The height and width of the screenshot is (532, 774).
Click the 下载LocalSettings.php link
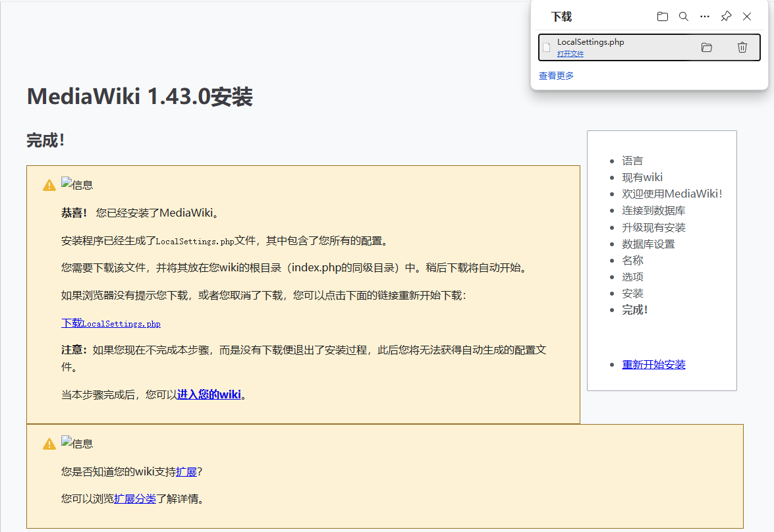coord(111,323)
